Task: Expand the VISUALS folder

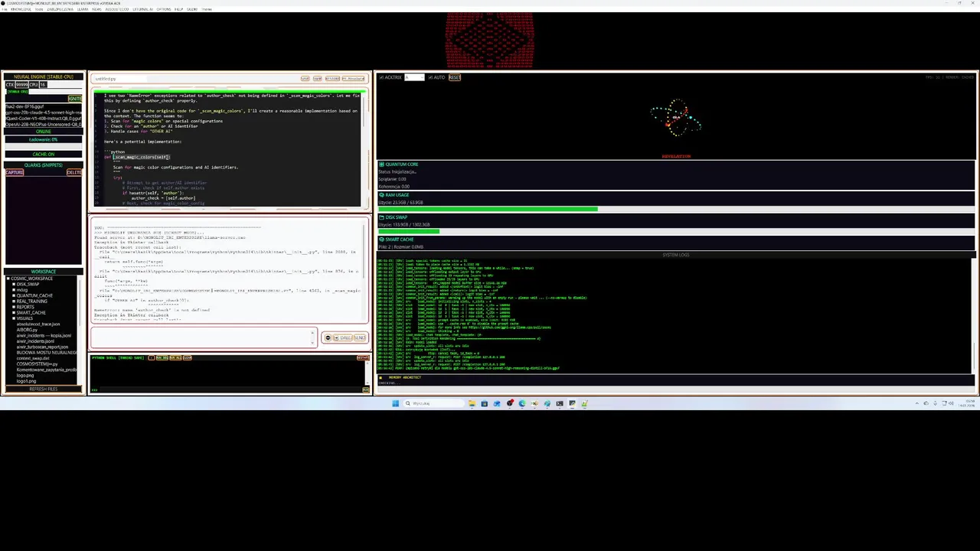Action: (14, 318)
